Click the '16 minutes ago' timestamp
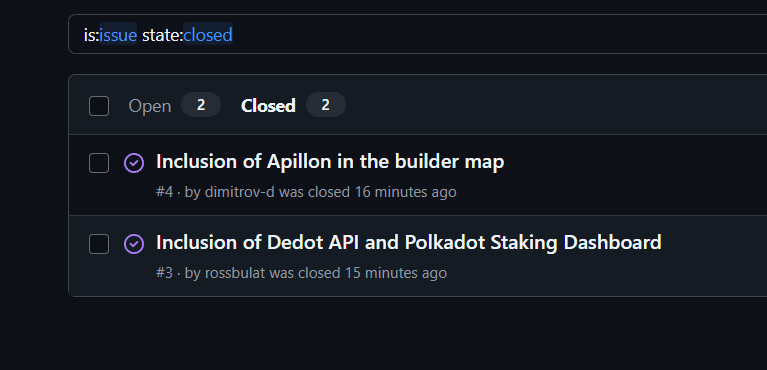The image size is (767, 370). click(406, 192)
